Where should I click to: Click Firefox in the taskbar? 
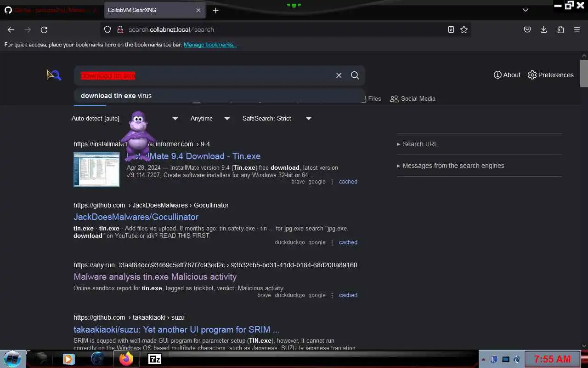(126, 359)
